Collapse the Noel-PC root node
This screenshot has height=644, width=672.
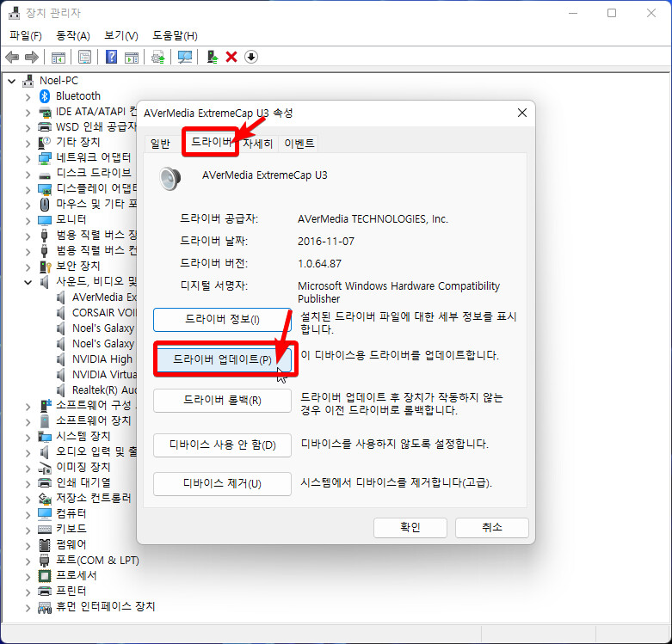pos(12,81)
